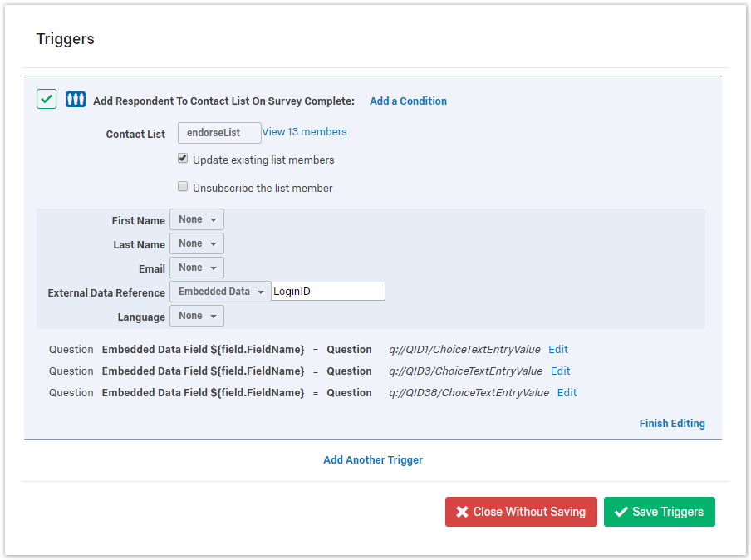
Task: Toggle the green trigger enabled checkbox
Action: (x=47, y=100)
